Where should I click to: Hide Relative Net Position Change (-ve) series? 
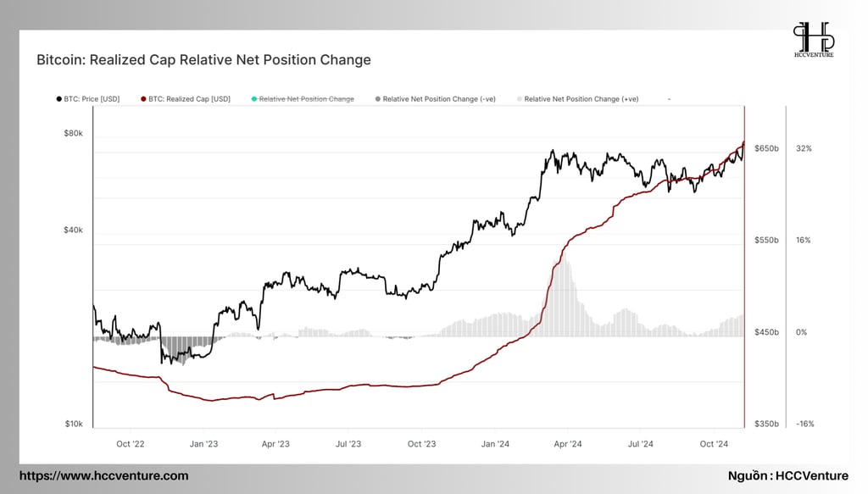click(x=439, y=99)
